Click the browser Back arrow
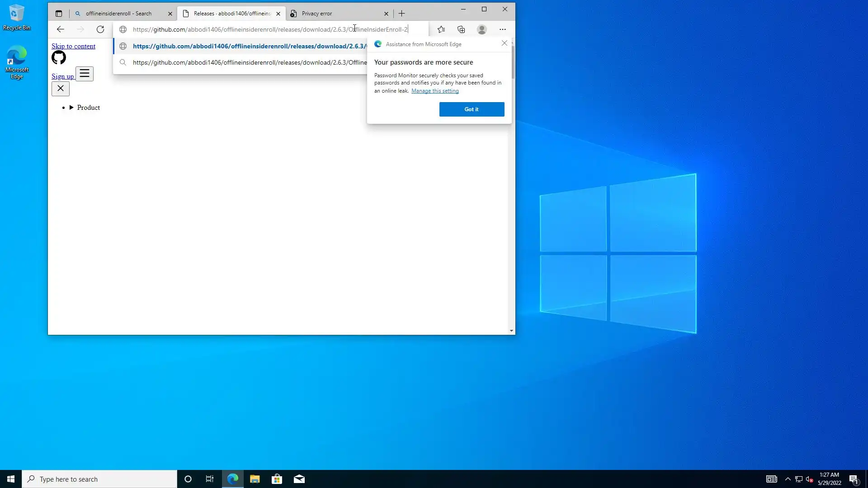Screen dimensions: 868x488 click(60, 29)
